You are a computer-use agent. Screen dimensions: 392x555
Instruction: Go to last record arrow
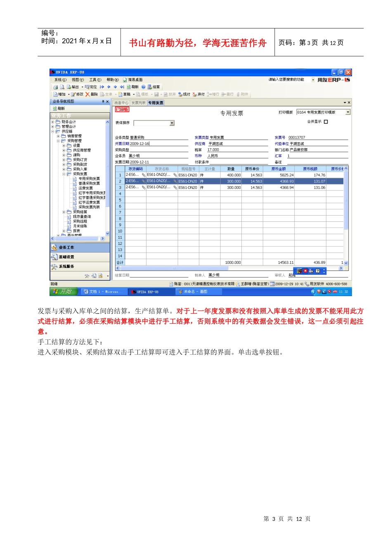pos(122,87)
